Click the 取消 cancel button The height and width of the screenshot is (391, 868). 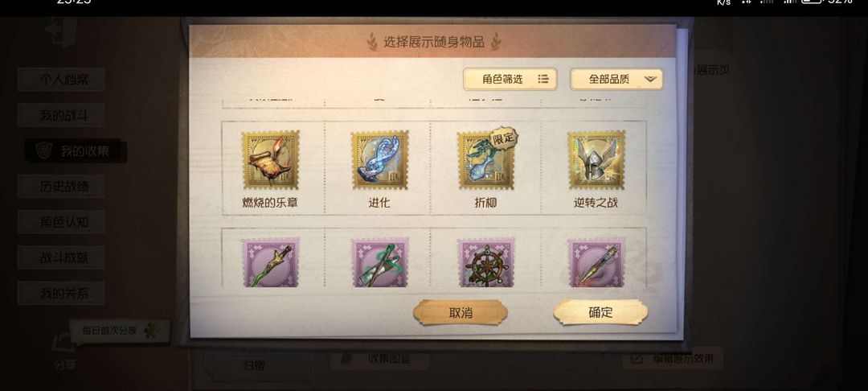(461, 312)
